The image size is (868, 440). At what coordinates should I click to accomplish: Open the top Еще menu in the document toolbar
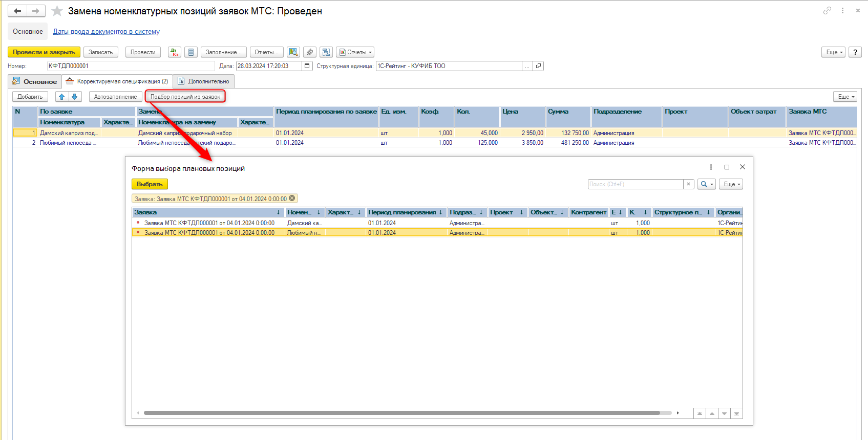834,52
